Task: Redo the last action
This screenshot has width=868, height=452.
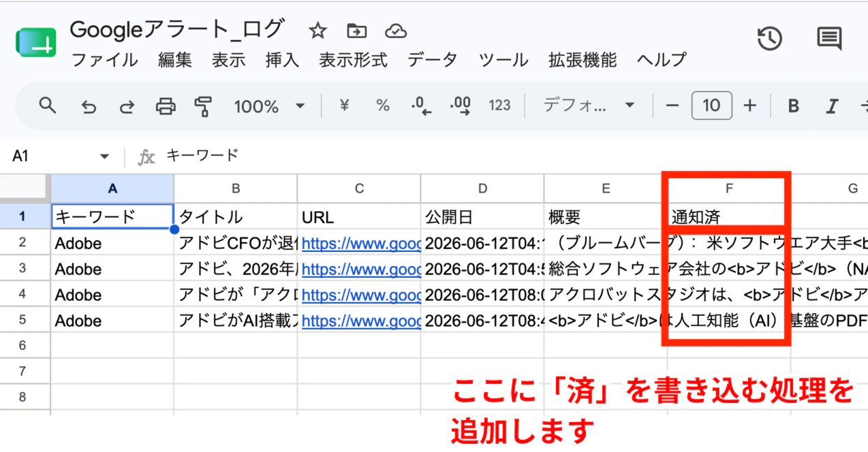Action: click(x=127, y=106)
